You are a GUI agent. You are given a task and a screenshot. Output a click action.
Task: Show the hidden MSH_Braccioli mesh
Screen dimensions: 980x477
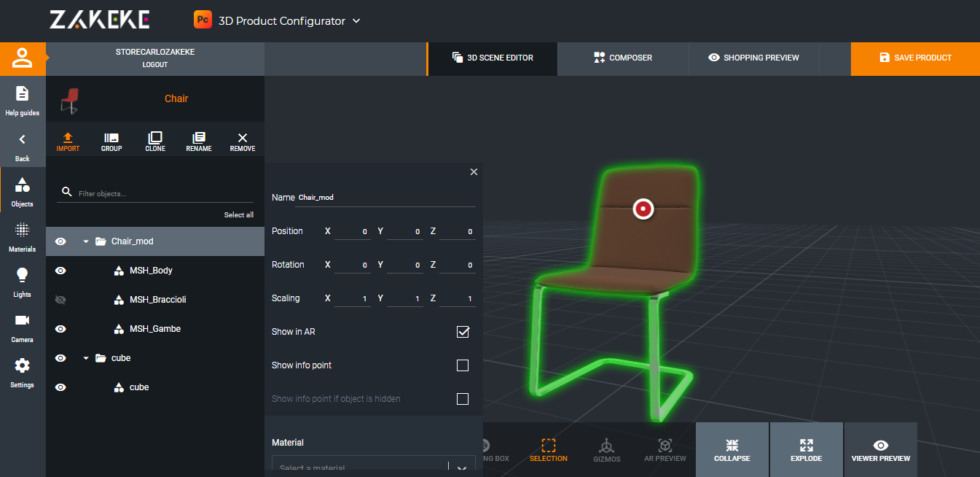click(61, 300)
